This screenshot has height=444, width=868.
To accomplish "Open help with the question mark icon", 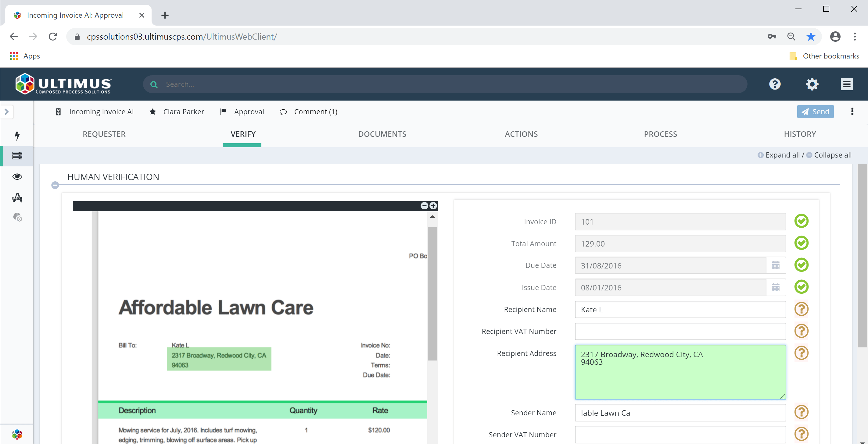I will tap(775, 84).
